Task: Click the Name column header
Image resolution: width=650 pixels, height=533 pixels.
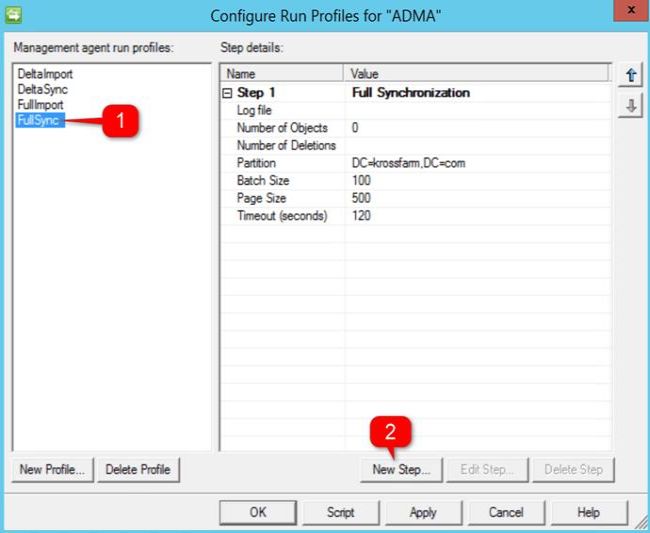Action: point(282,74)
